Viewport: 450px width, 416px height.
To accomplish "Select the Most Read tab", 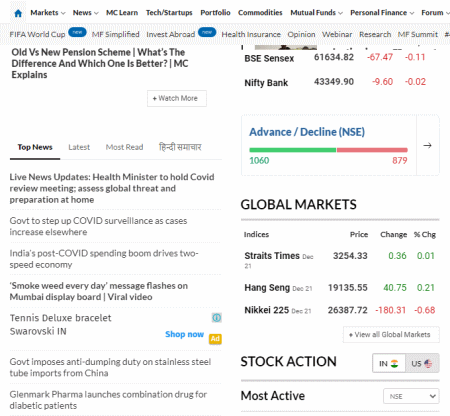I will click(124, 147).
